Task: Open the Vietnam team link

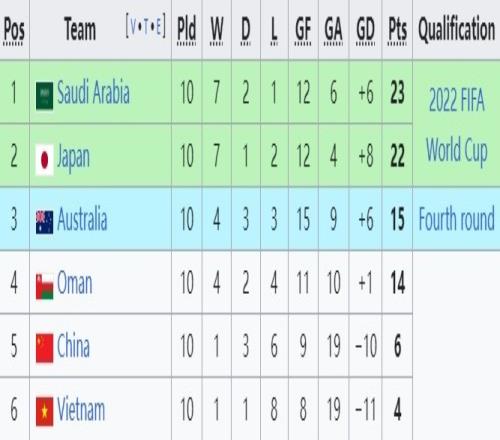Action: (81, 409)
